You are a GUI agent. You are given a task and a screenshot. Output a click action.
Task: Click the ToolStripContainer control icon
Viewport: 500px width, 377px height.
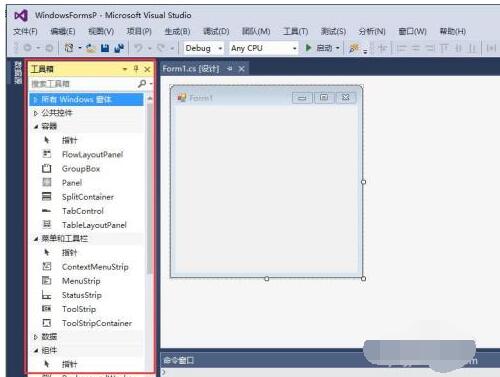[x=47, y=323]
